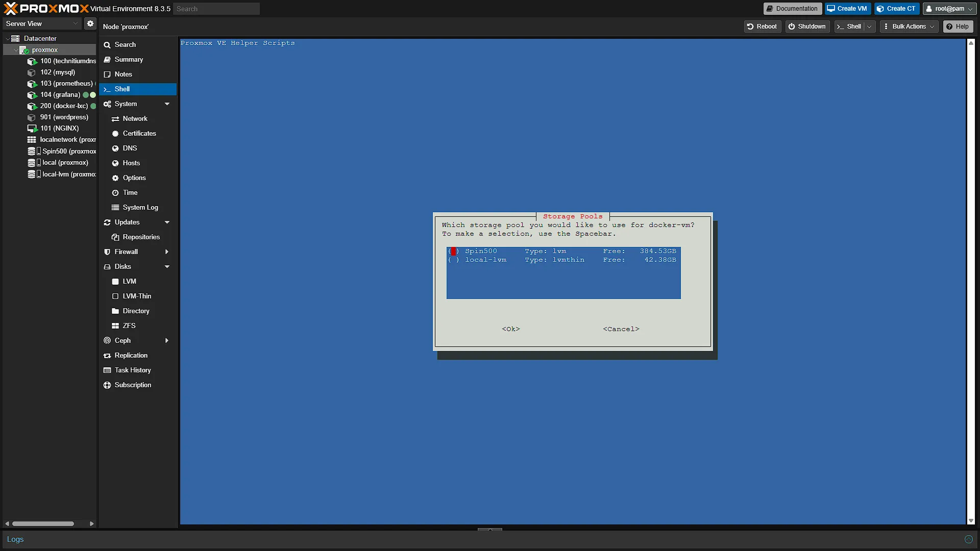
Task: Open the Shell button dropdown arrow
Action: (869, 27)
